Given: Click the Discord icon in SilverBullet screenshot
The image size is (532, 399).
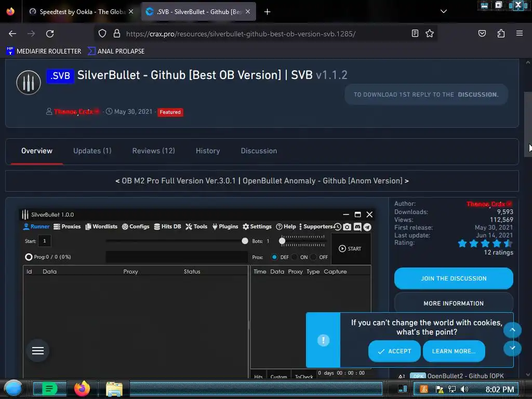Looking at the screenshot, I should pyautogui.click(x=357, y=227).
